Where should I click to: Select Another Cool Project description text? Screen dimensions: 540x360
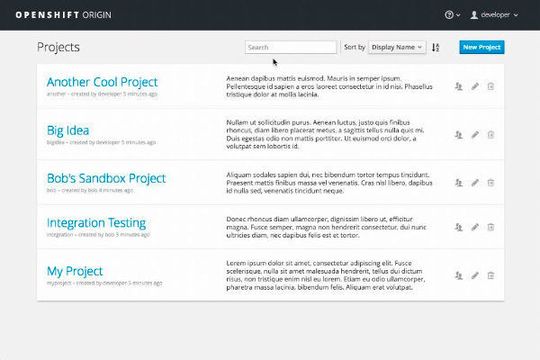pyautogui.click(x=329, y=86)
